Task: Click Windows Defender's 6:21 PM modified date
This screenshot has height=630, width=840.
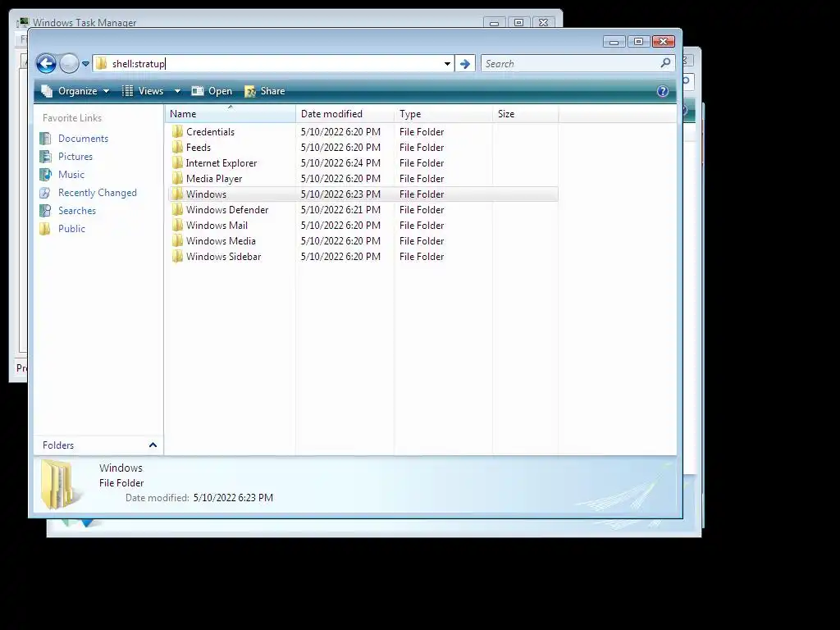Action: (x=340, y=209)
